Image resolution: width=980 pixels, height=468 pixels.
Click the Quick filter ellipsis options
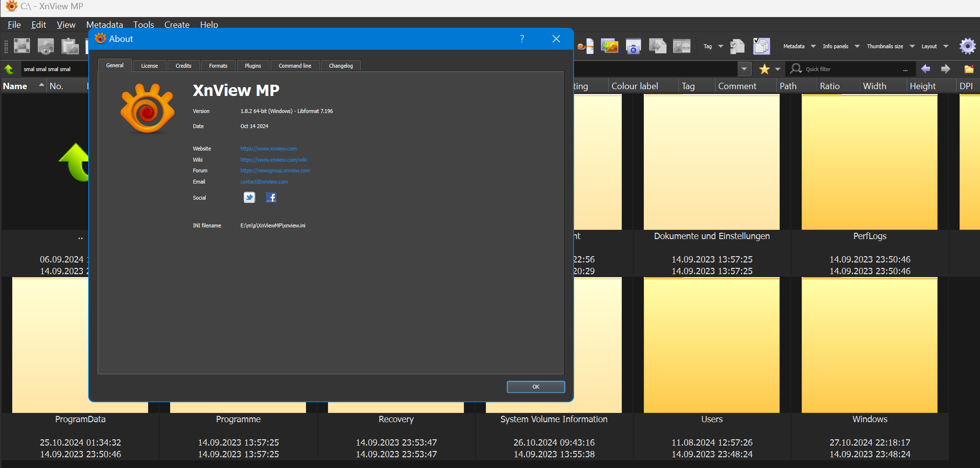[905, 70]
